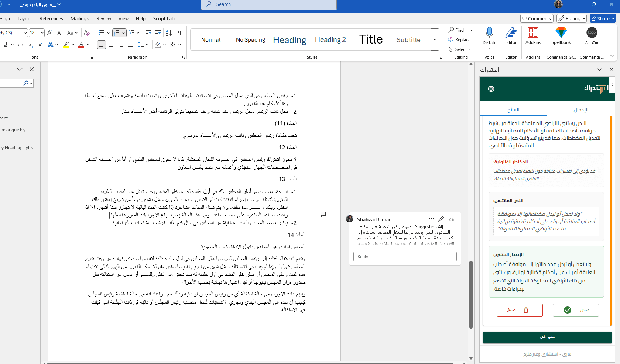Image resolution: width=620 pixels, height=364 pixels.
Task: Justify paragraph text
Action: [x=130, y=45]
